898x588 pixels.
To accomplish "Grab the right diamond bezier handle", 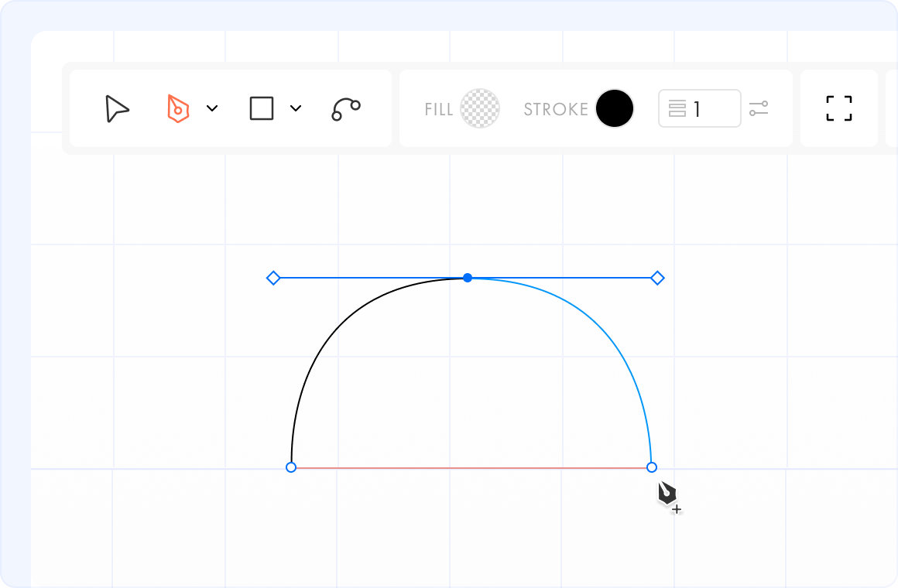I will (x=657, y=277).
